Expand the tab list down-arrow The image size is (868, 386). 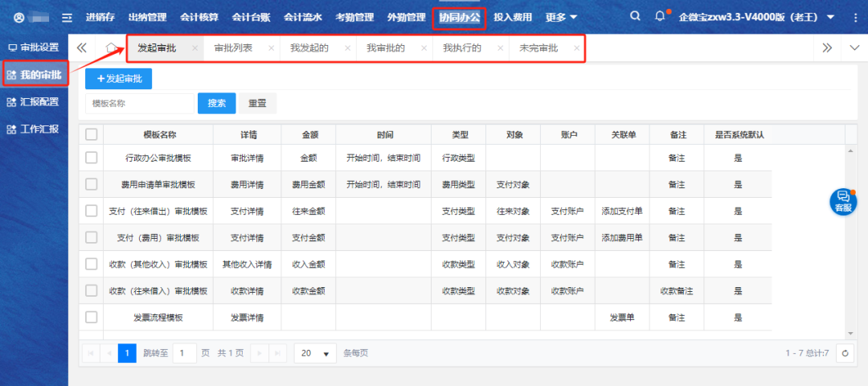(x=854, y=48)
